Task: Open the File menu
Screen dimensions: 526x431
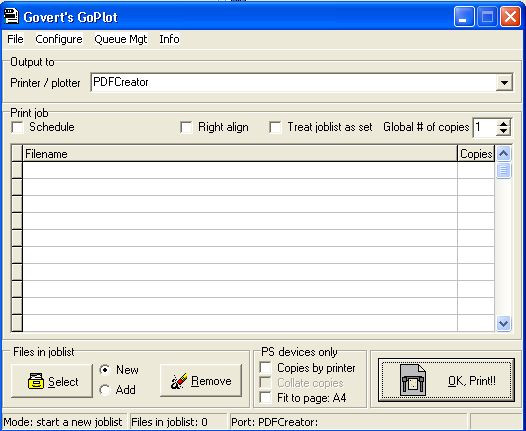Action: [x=15, y=39]
